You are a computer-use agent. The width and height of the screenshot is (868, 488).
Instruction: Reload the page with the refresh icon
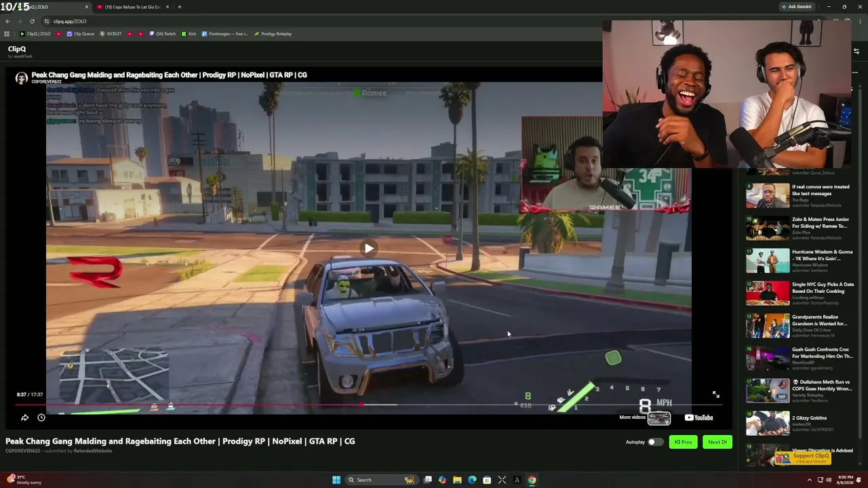point(32,21)
